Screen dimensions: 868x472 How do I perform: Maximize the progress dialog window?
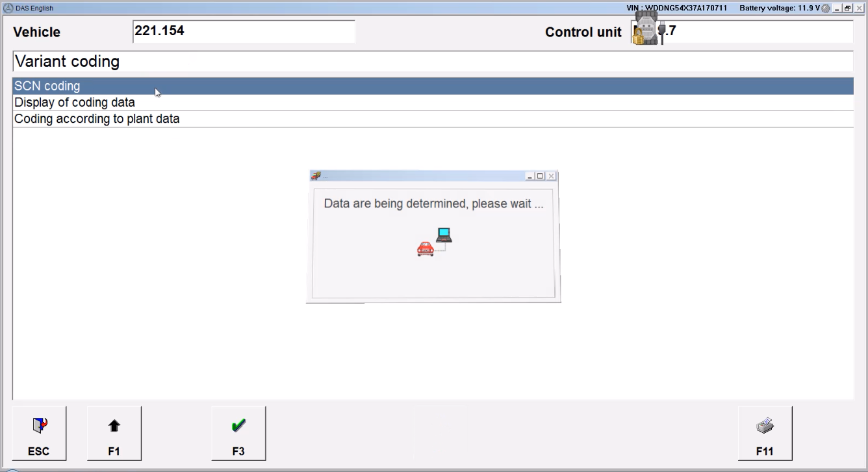point(540,176)
